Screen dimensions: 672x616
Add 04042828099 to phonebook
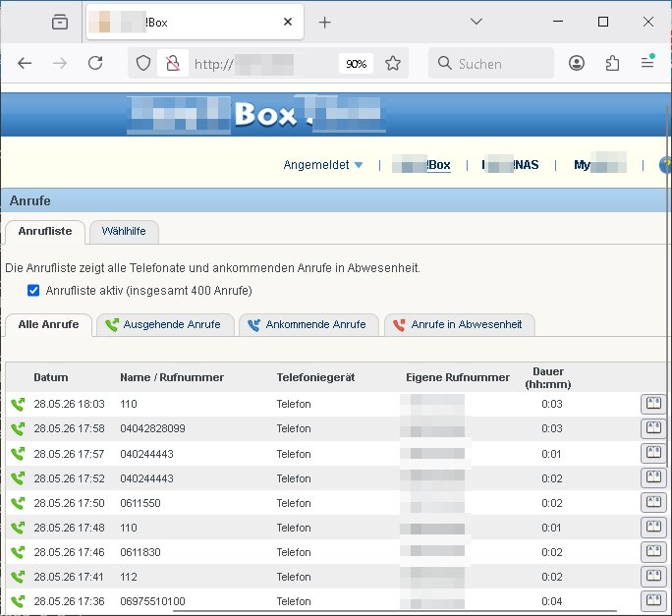click(x=653, y=428)
